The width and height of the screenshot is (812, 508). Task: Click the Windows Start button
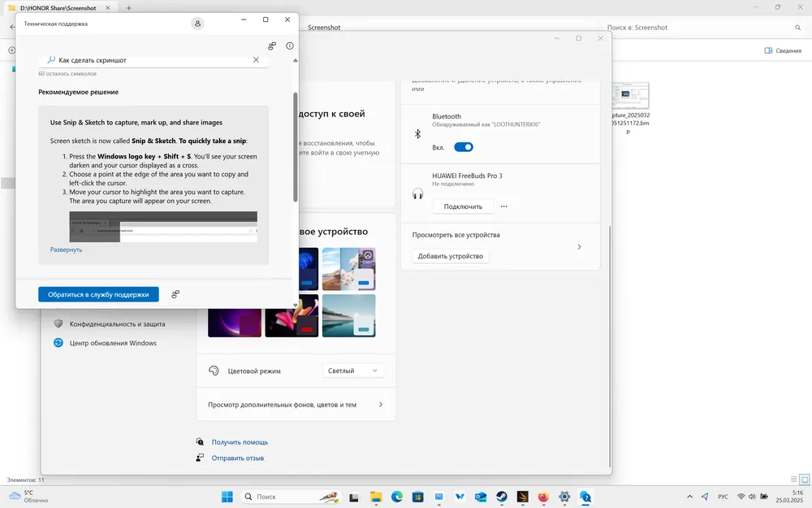coord(227,497)
